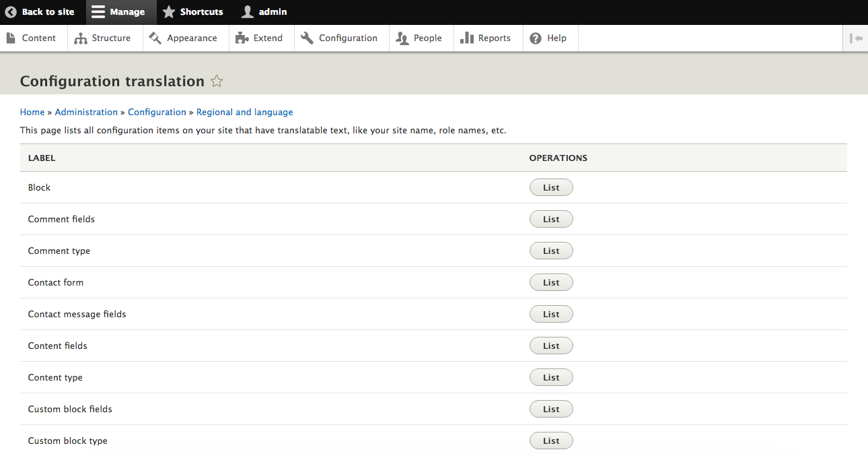Click List for Custom block type

click(551, 441)
